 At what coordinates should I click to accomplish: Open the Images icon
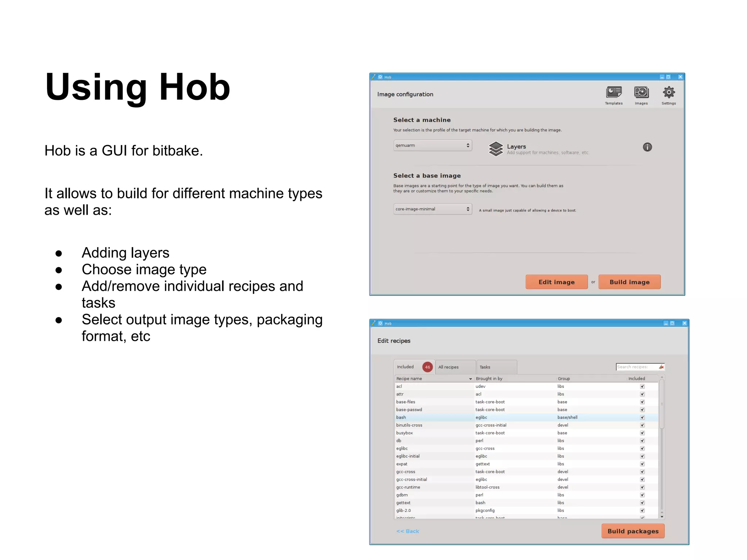(641, 92)
